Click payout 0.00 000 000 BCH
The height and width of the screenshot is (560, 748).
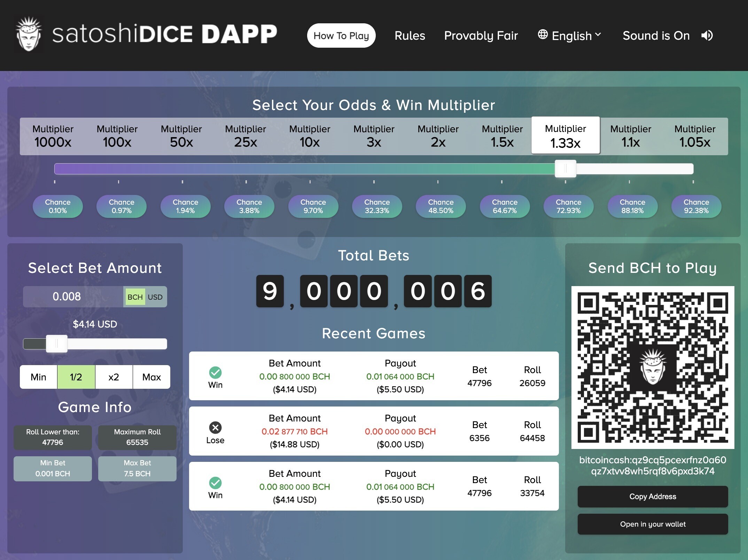coord(400,432)
